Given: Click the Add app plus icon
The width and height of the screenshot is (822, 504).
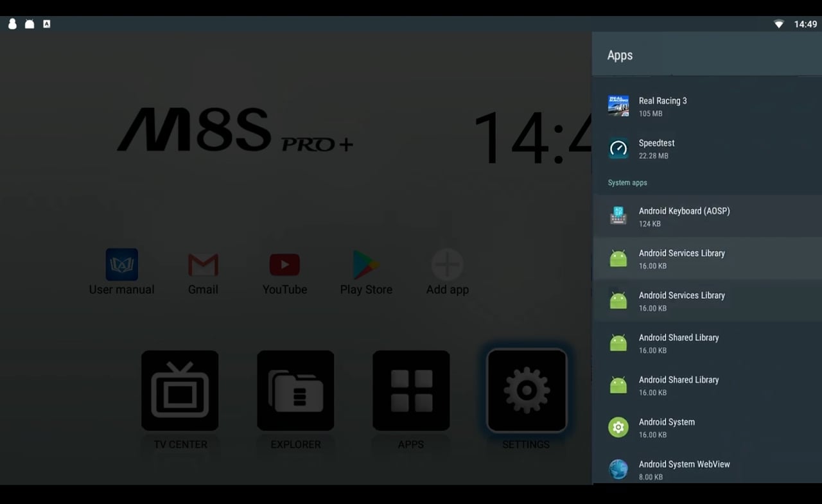Looking at the screenshot, I should tap(447, 263).
